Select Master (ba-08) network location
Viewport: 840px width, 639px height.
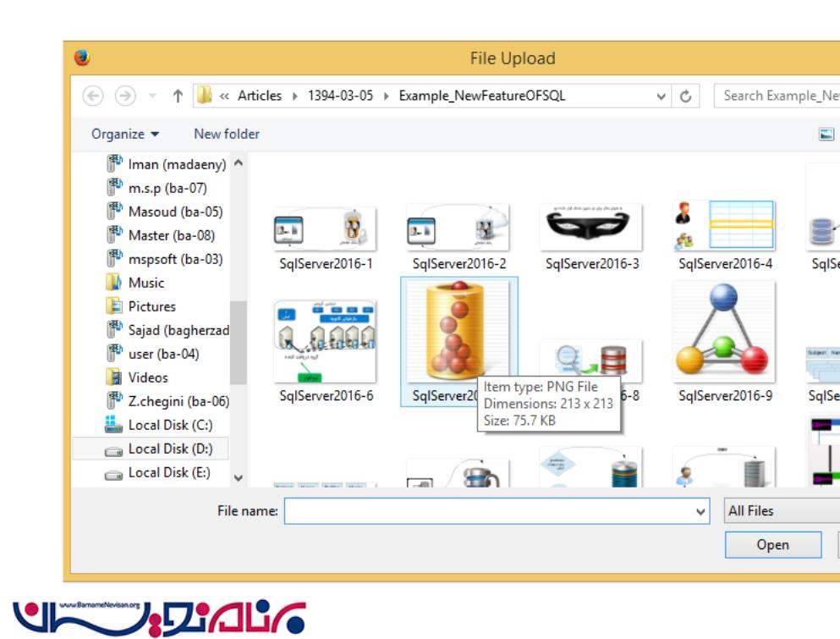pyautogui.click(x=161, y=234)
